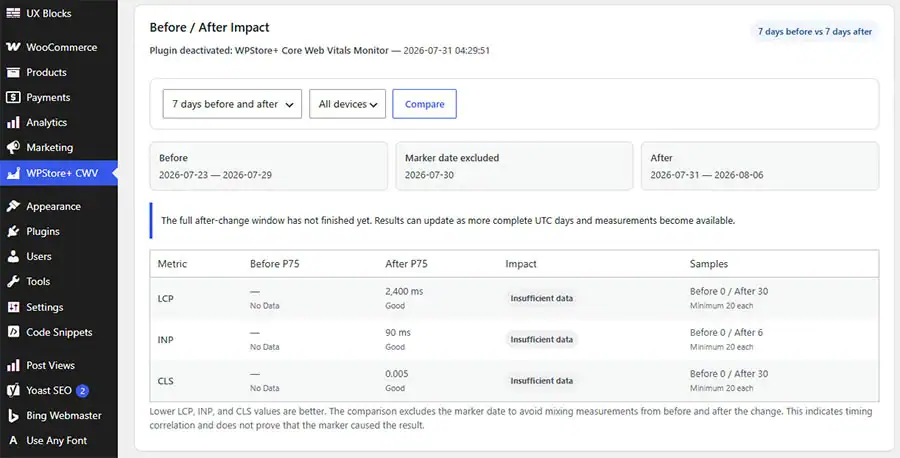The image size is (900, 458).
Task: Open the UX Blocks menu
Action: click(59, 13)
